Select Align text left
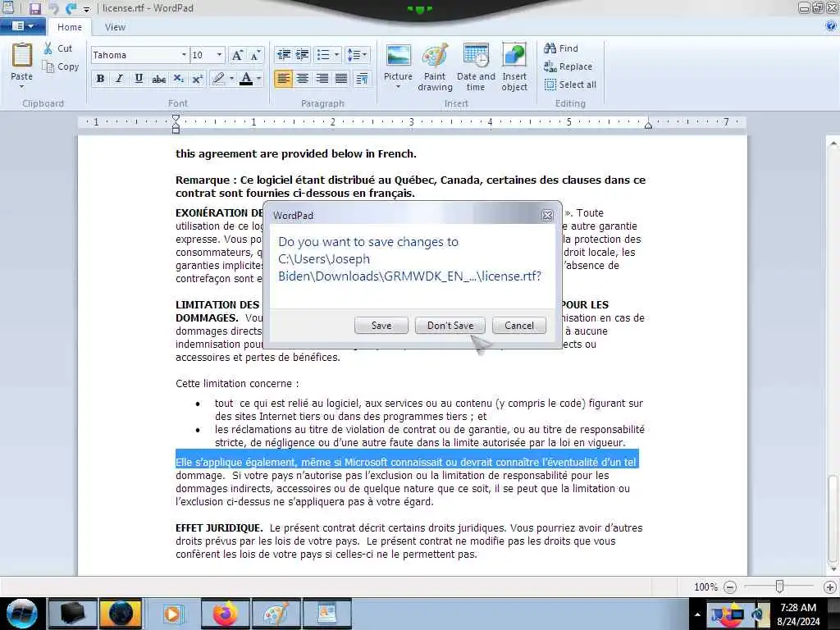Viewport: 840px width, 630px height. (283, 79)
